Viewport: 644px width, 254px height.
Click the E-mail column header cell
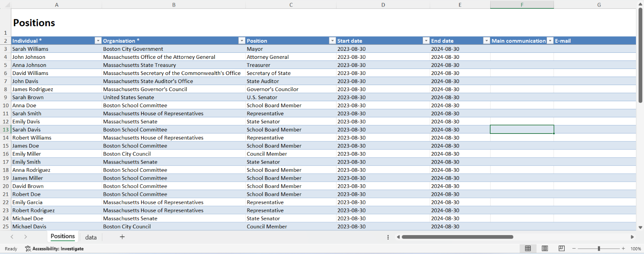point(595,41)
